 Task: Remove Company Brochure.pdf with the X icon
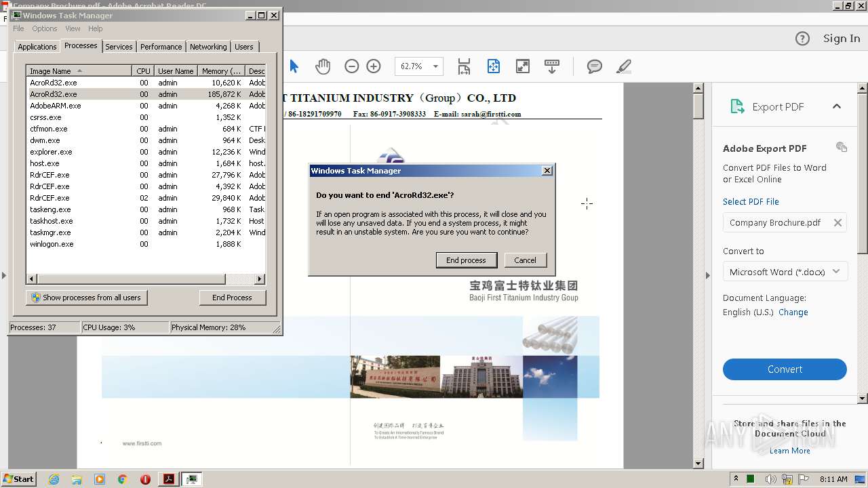[837, 222]
